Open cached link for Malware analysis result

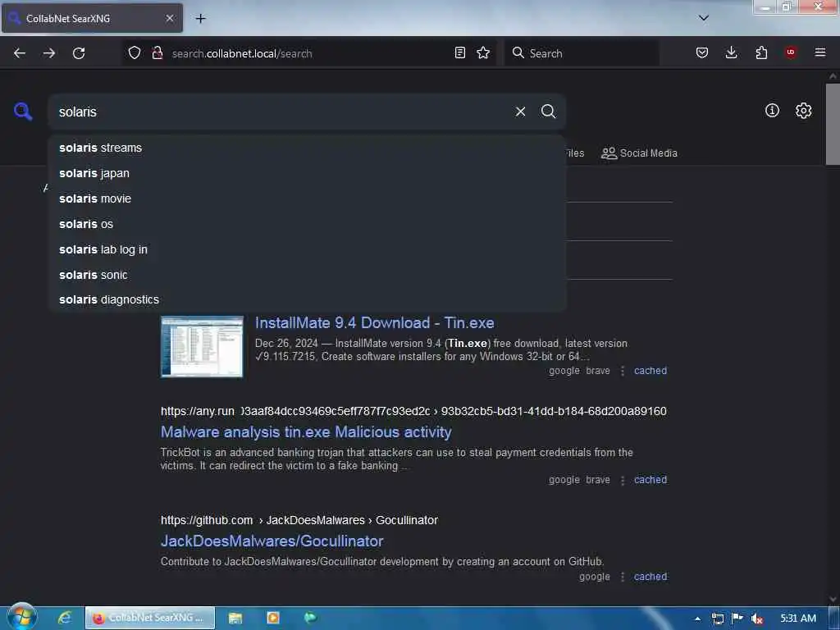tap(651, 480)
